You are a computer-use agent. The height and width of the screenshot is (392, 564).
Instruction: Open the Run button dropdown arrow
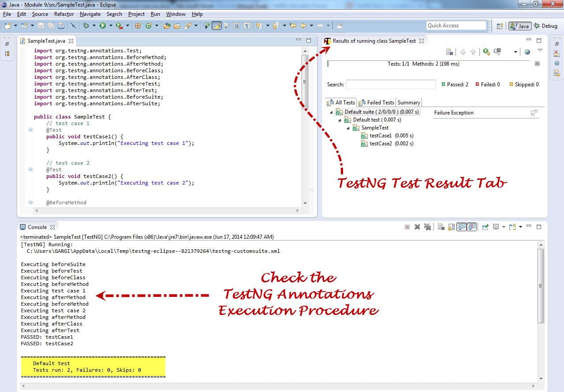click(x=110, y=26)
